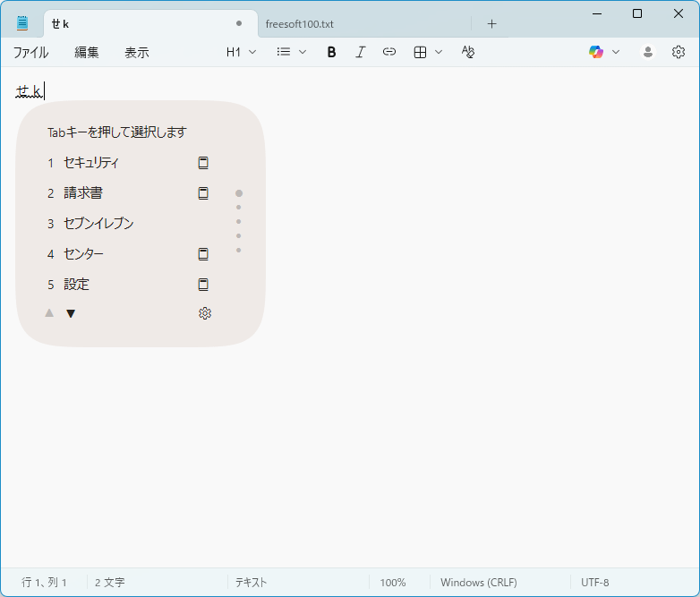This screenshot has height=597, width=700.
Task: Open the 表示 menu
Action: tap(136, 52)
